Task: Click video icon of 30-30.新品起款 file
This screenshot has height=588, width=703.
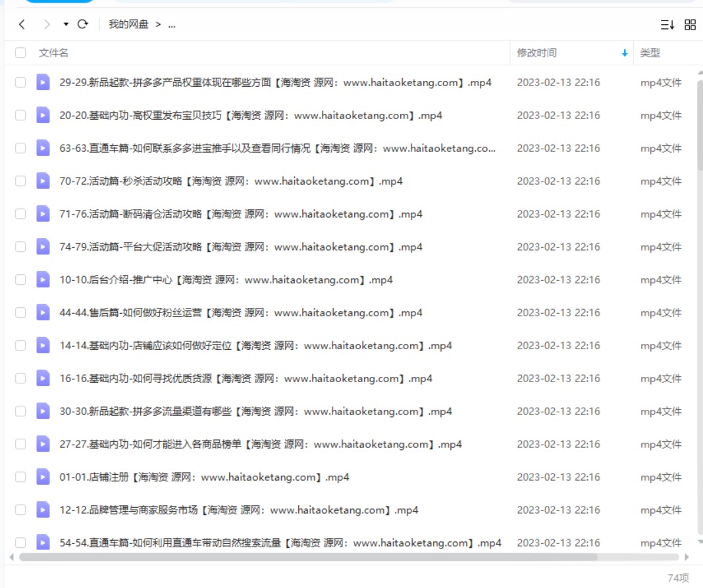Action: (x=43, y=410)
